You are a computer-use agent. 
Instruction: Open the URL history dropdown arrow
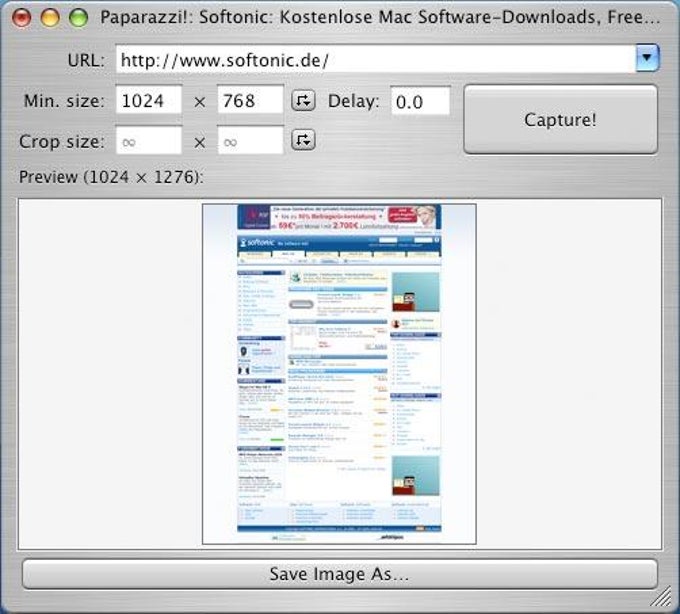click(x=647, y=58)
